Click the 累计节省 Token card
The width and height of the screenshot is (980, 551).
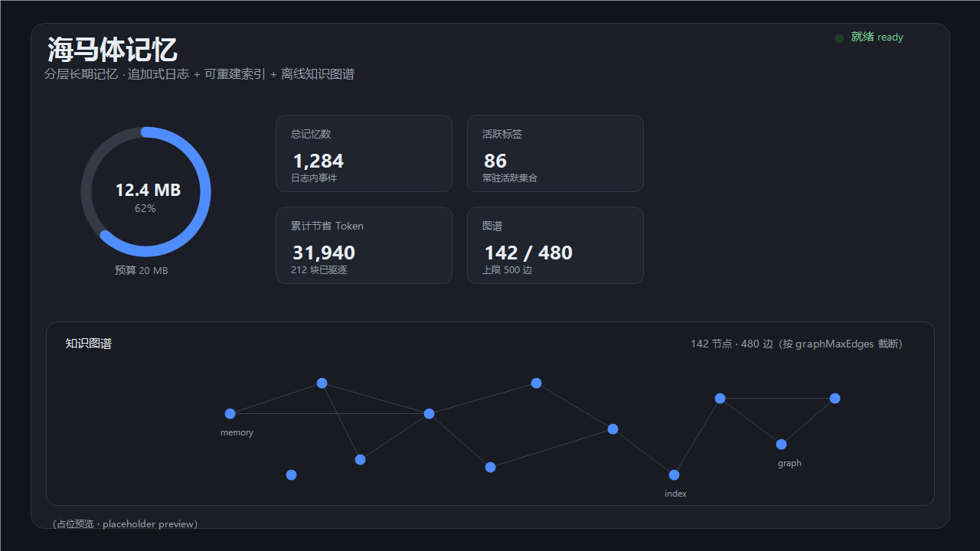point(364,245)
